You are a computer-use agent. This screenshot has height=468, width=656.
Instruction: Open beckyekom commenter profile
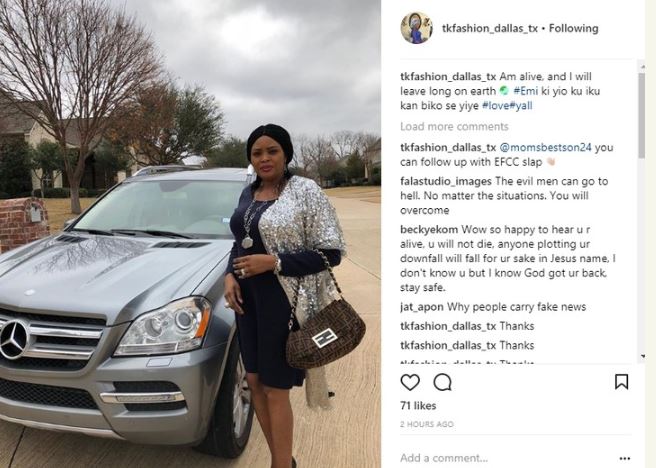429,230
